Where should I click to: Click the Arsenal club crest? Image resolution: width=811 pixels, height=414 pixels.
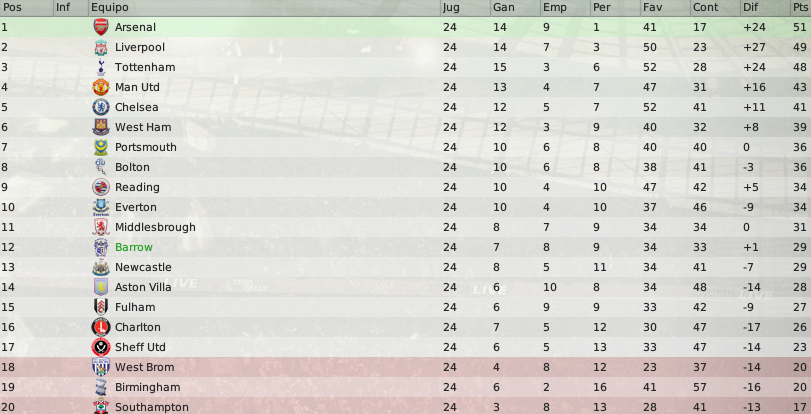[x=101, y=27]
